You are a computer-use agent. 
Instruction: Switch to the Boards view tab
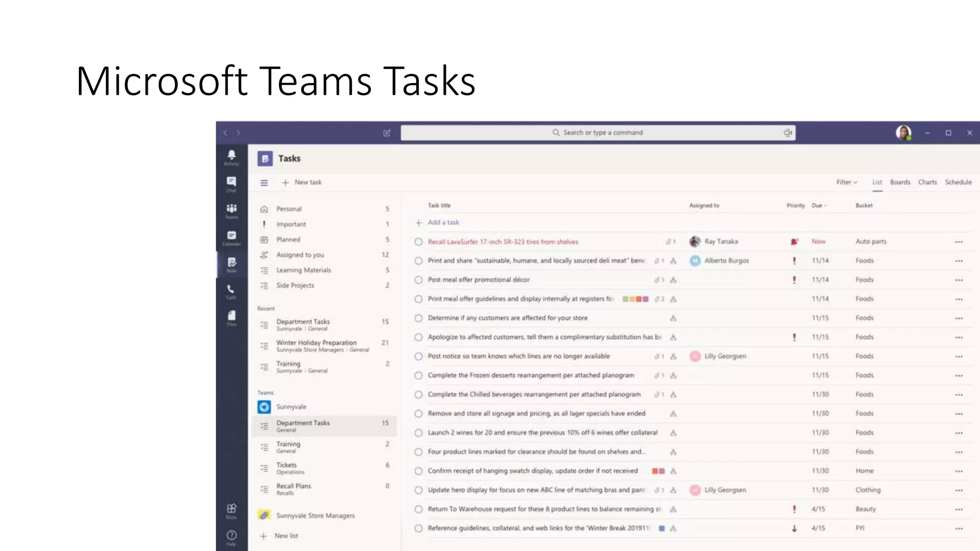click(x=900, y=182)
